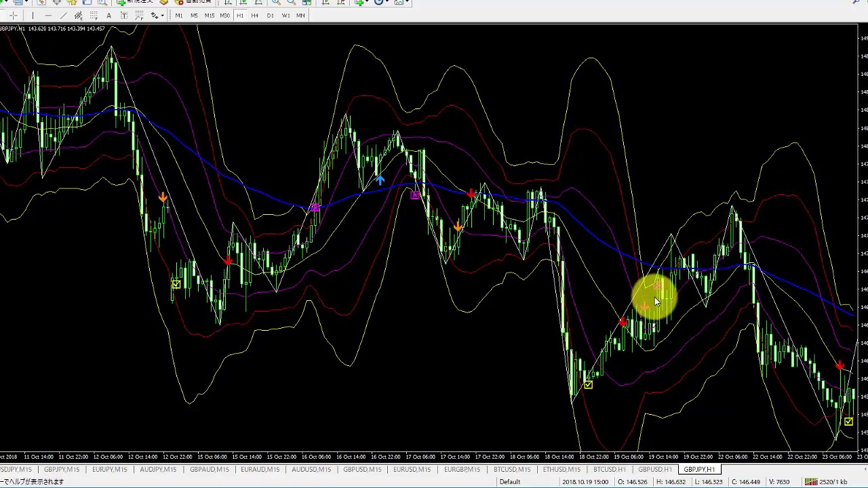Switch chart to M15 timeframe
Viewport: 868px width, 488px height.
pyautogui.click(x=209, y=16)
